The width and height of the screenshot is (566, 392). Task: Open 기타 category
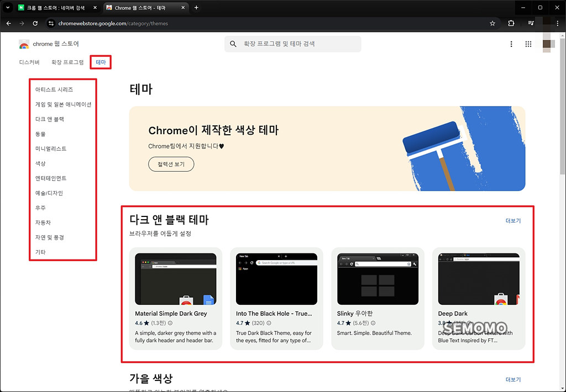(x=40, y=252)
